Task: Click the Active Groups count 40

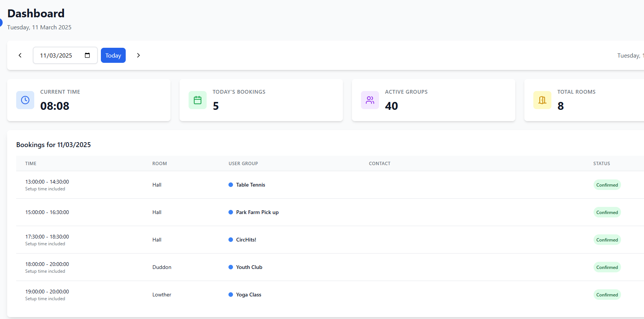Action: [x=391, y=106]
